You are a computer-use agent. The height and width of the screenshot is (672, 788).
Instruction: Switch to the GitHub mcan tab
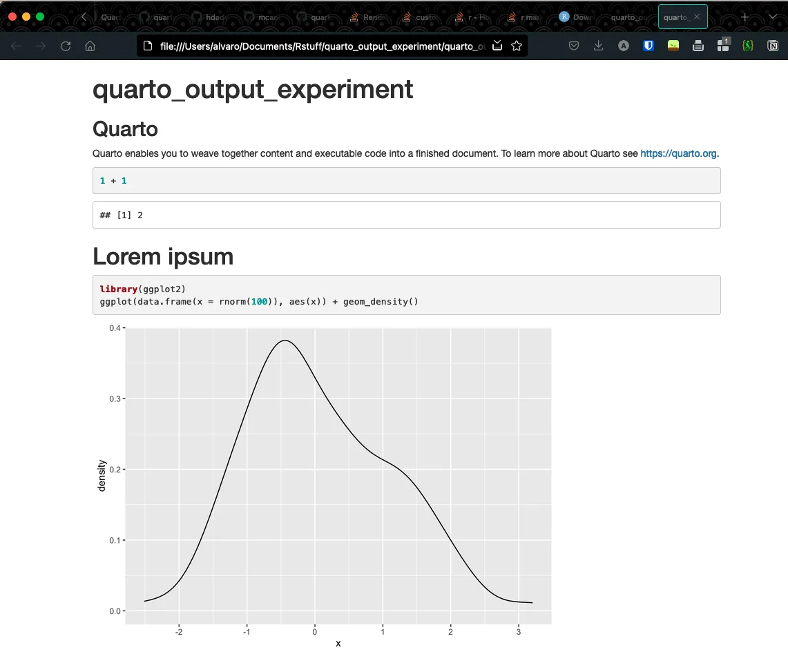(x=263, y=17)
